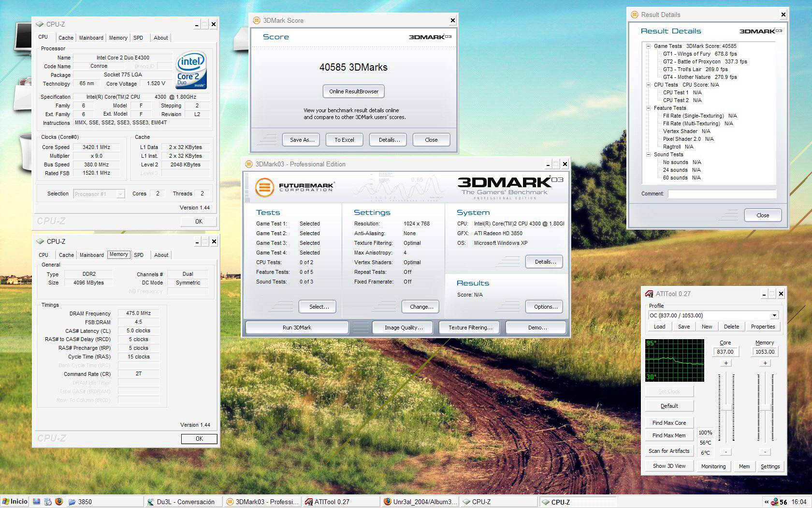The height and width of the screenshot is (508, 812).
Task: Open the Cache tab in the upper CPU-Z window
Action: coord(66,38)
